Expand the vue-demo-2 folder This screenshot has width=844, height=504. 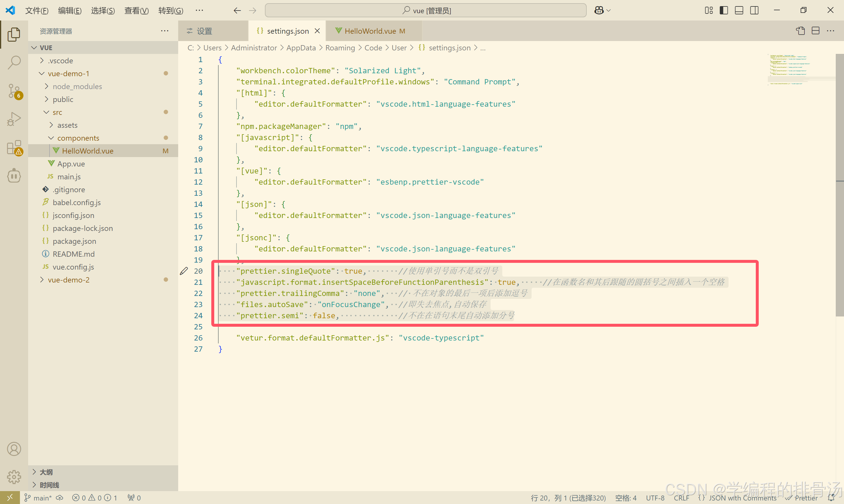[x=69, y=280]
